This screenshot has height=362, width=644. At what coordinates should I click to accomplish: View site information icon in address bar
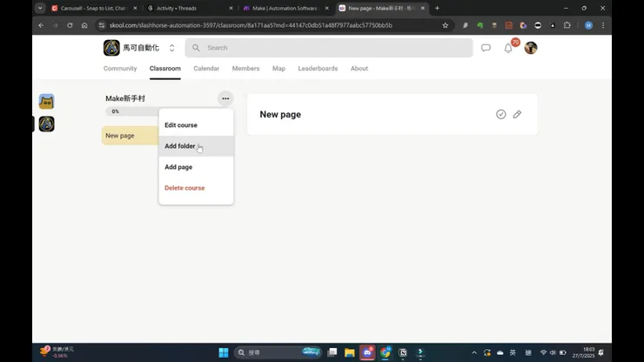[102, 25]
